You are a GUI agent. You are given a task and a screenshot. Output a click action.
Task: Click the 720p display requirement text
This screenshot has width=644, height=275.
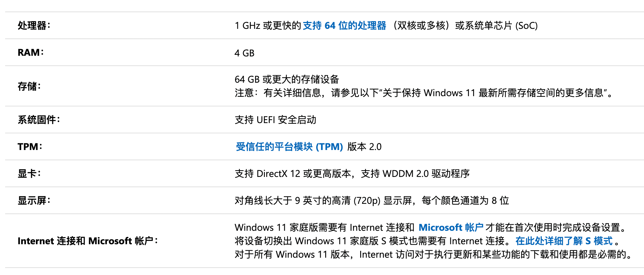coord(372,201)
